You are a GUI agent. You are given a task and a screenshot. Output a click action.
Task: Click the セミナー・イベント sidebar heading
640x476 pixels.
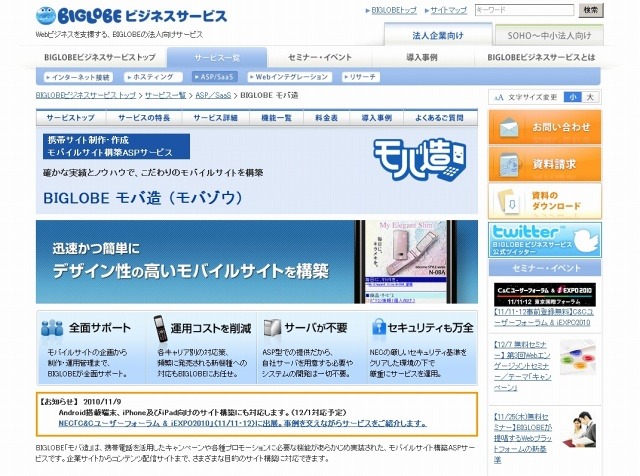click(x=545, y=268)
